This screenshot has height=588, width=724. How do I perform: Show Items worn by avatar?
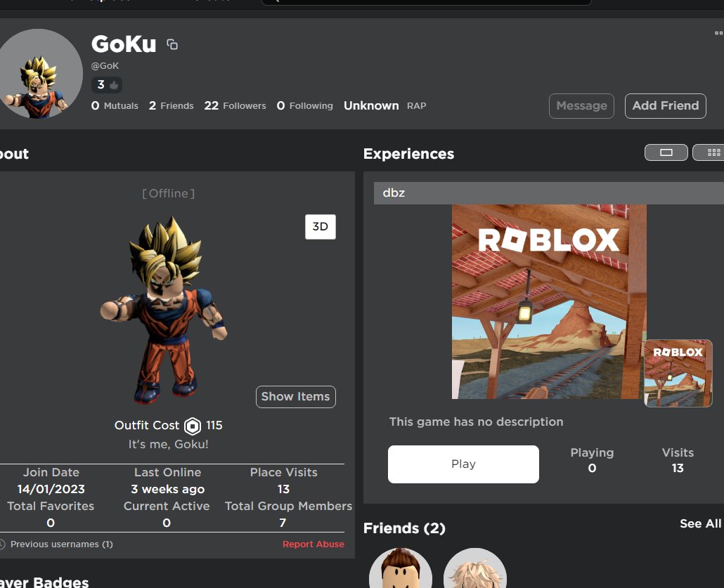295,396
